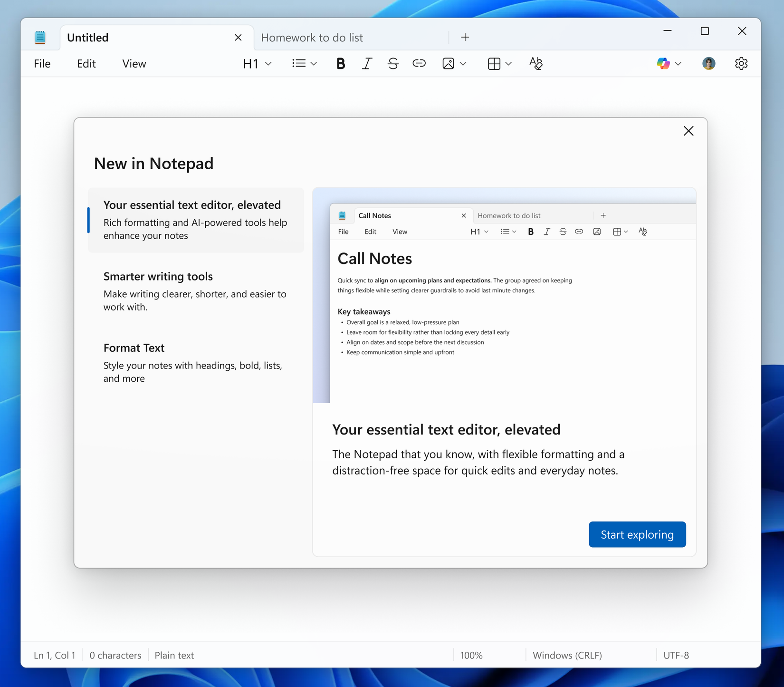Image resolution: width=784 pixels, height=687 pixels.
Task: Open the Edit menu
Action: (86, 63)
